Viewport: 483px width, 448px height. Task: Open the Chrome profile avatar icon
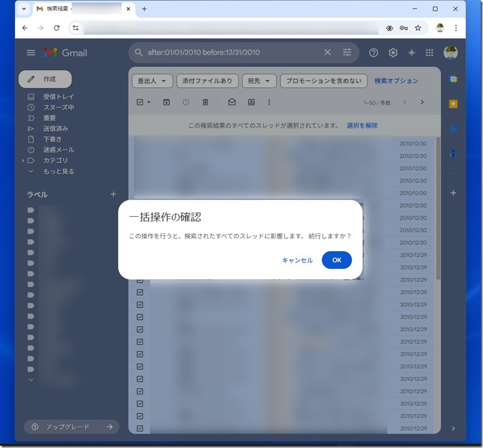pos(440,28)
